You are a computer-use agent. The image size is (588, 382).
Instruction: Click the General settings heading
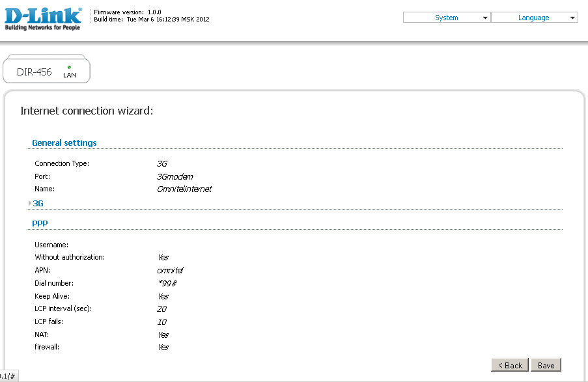(x=64, y=143)
